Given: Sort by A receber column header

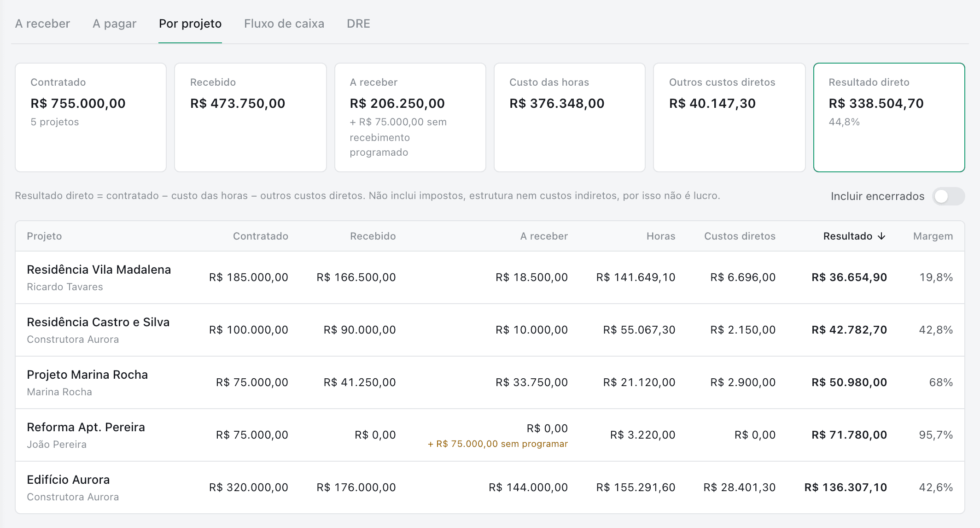Looking at the screenshot, I should click(544, 236).
